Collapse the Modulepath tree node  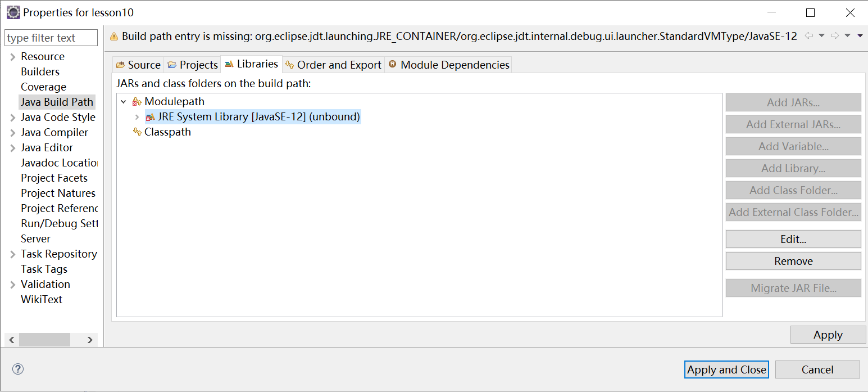click(x=124, y=101)
